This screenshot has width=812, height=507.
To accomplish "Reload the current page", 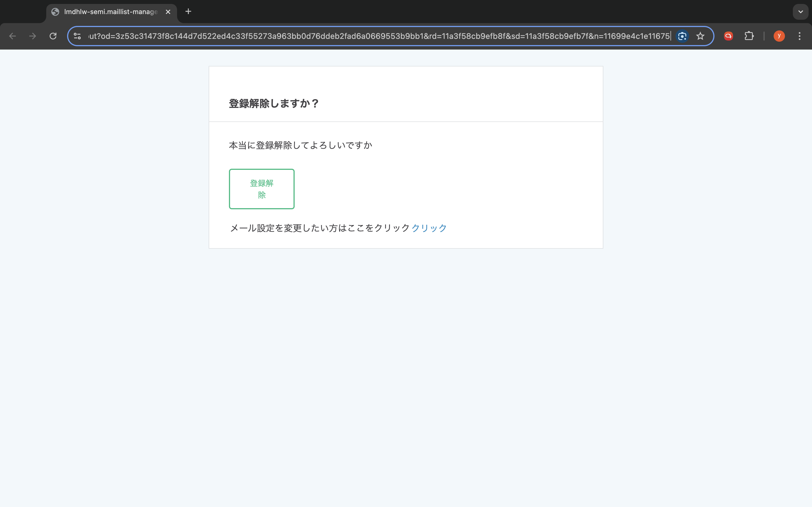I will point(53,36).
